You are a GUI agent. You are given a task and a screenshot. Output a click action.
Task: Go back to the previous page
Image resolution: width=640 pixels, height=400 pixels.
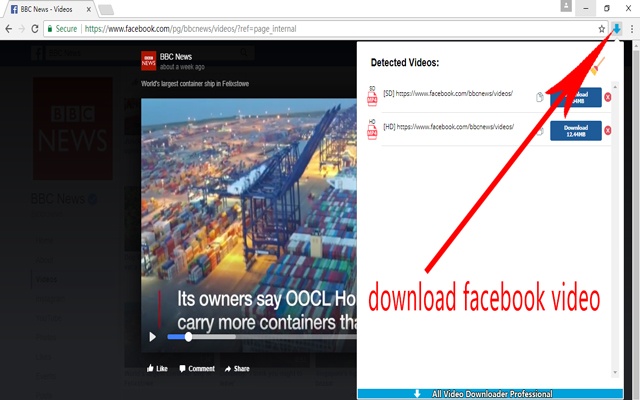9,29
